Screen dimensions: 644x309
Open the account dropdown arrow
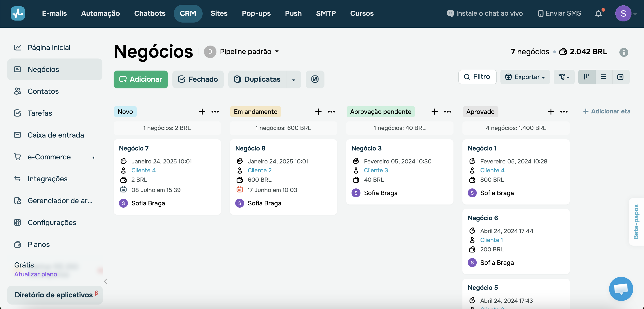tap(635, 14)
